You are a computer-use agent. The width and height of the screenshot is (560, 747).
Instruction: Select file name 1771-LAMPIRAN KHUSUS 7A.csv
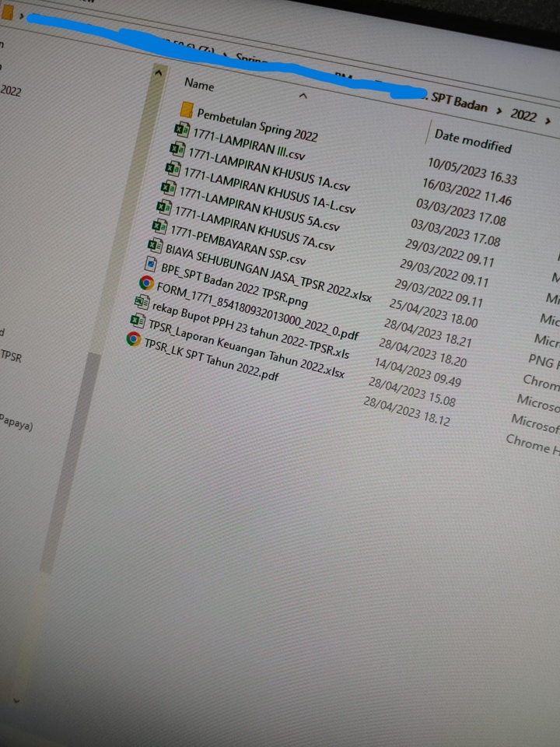(255, 228)
